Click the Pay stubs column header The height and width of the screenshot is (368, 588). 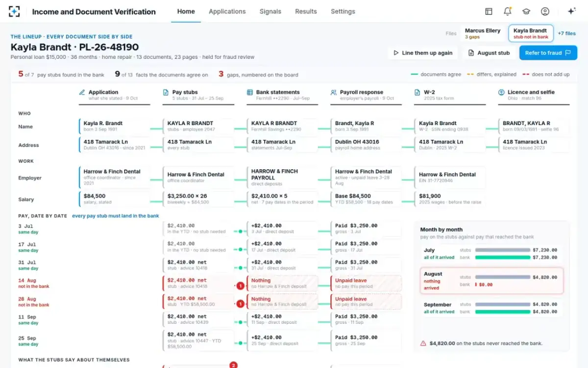[x=198, y=95]
